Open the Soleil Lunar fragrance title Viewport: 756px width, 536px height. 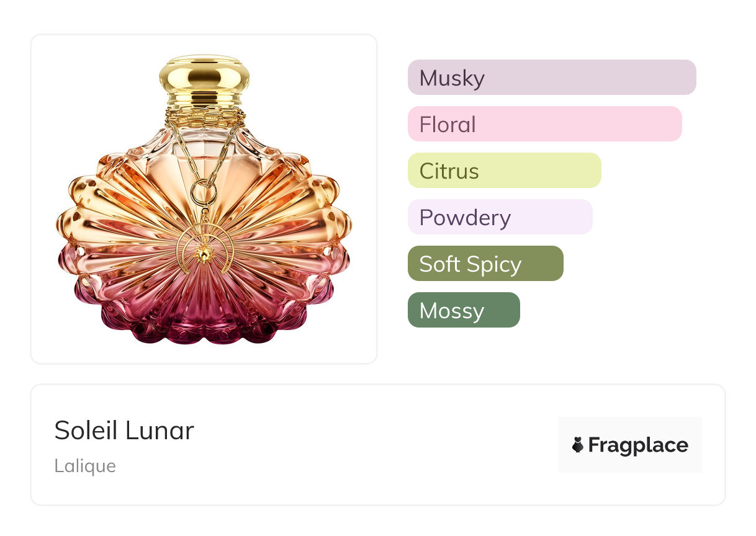pyautogui.click(x=124, y=431)
